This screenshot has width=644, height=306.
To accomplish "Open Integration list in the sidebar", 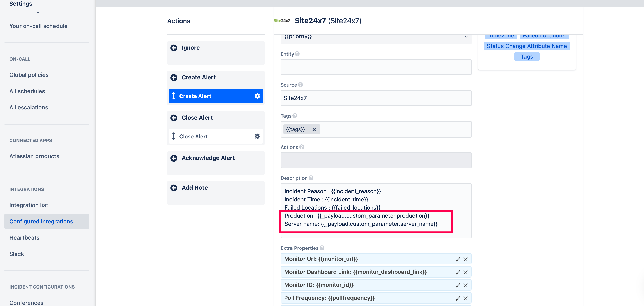I will (x=29, y=205).
